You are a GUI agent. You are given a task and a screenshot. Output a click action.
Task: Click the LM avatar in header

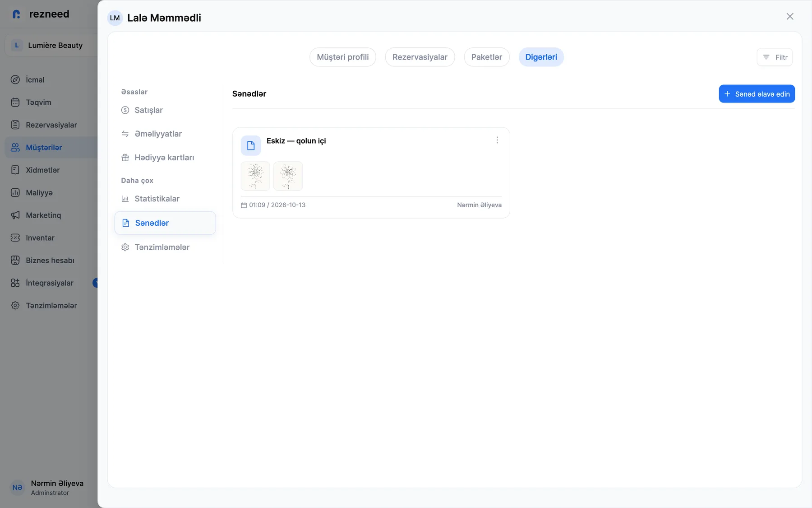click(x=115, y=18)
